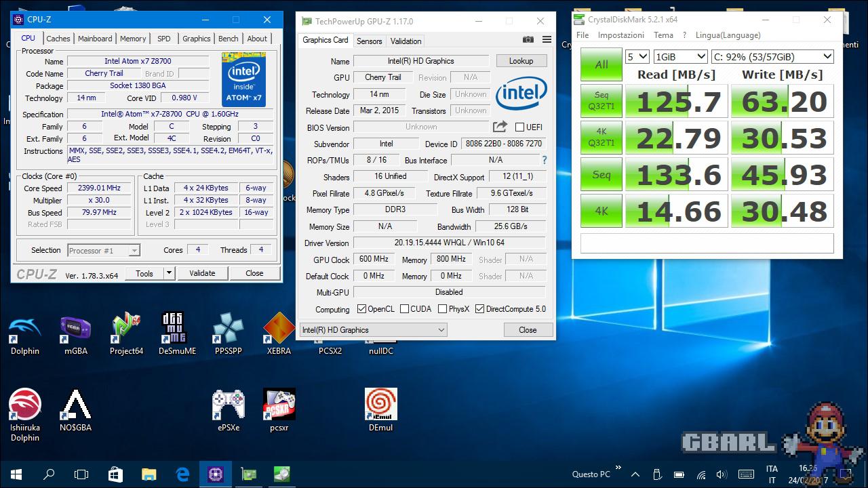
Task: Click the BIOS export share icon
Action: pyautogui.click(x=500, y=127)
